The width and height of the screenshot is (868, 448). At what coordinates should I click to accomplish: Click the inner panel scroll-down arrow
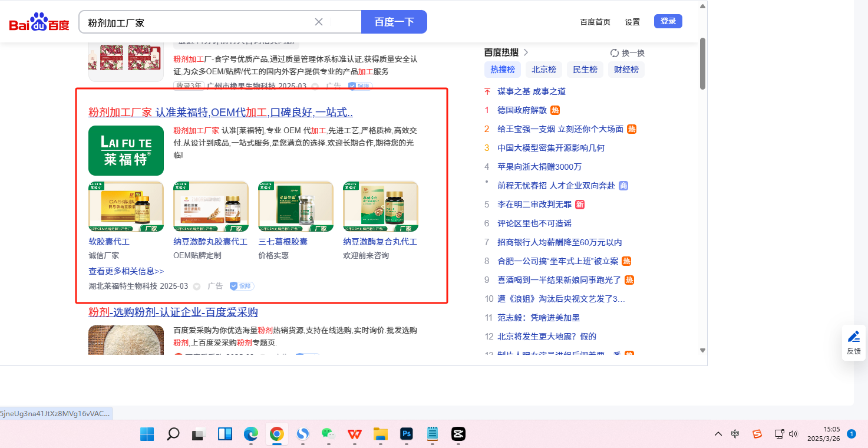coord(702,350)
